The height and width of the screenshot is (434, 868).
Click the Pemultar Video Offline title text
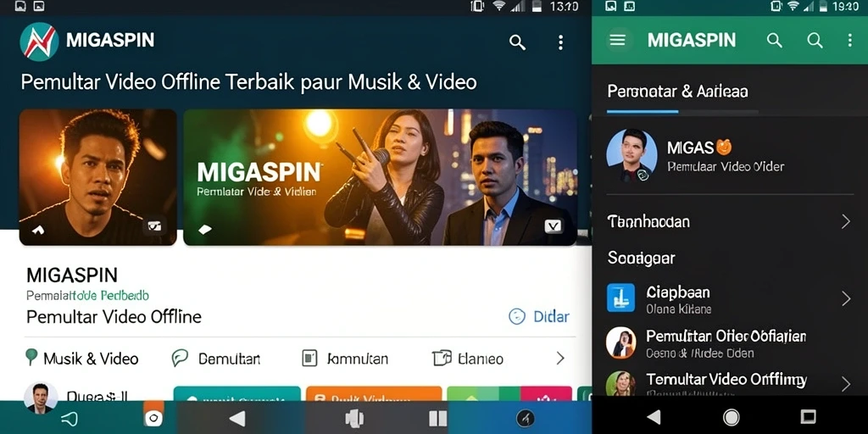tap(114, 317)
